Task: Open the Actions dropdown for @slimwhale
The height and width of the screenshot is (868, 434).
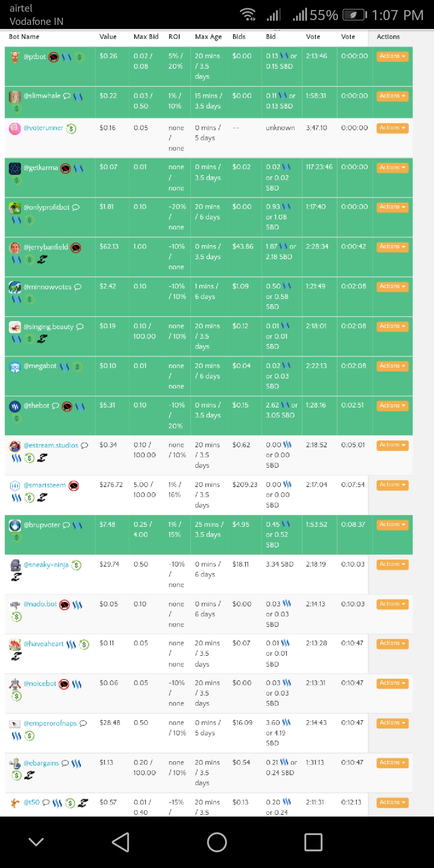Action: [x=392, y=96]
